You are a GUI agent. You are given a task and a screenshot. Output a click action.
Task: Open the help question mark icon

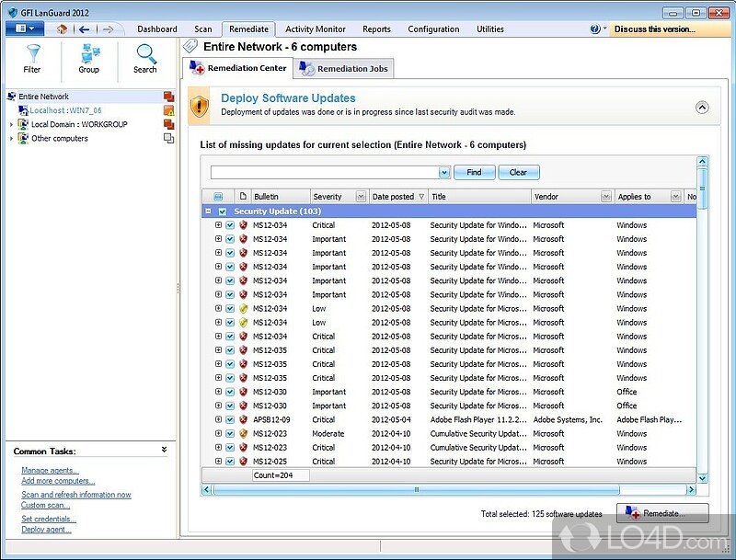594,29
